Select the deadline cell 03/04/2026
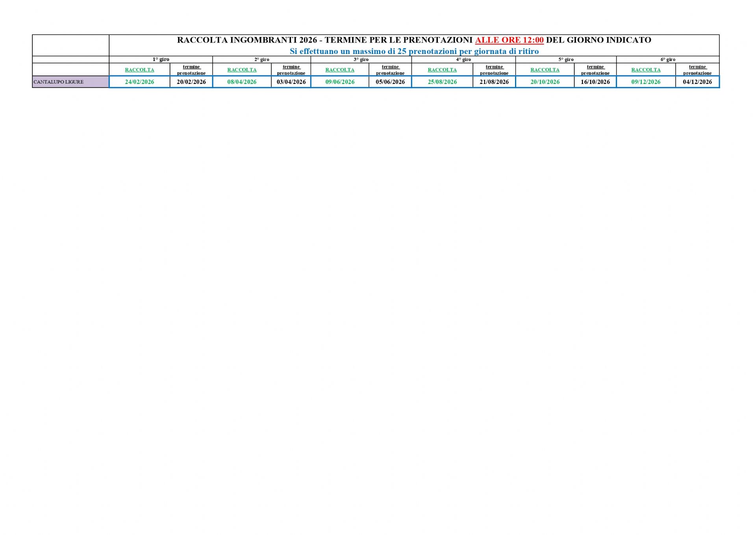Image resolution: width=756 pixels, height=535 pixels. pyautogui.click(x=291, y=82)
